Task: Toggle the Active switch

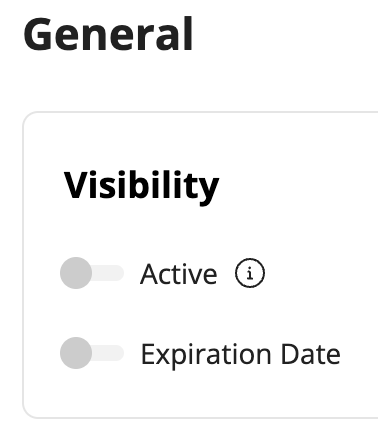Action: (92, 273)
